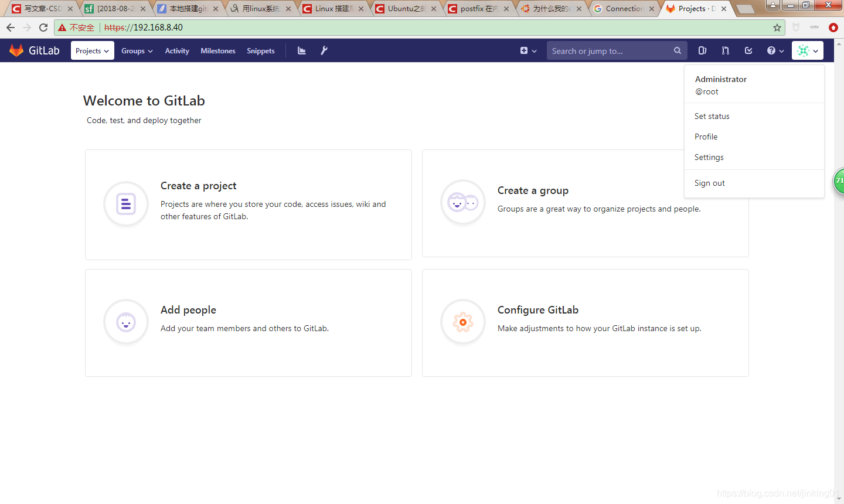The width and height of the screenshot is (844, 504).
Task: Click the GitLab wordmark text
Action: click(x=44, y=51)
